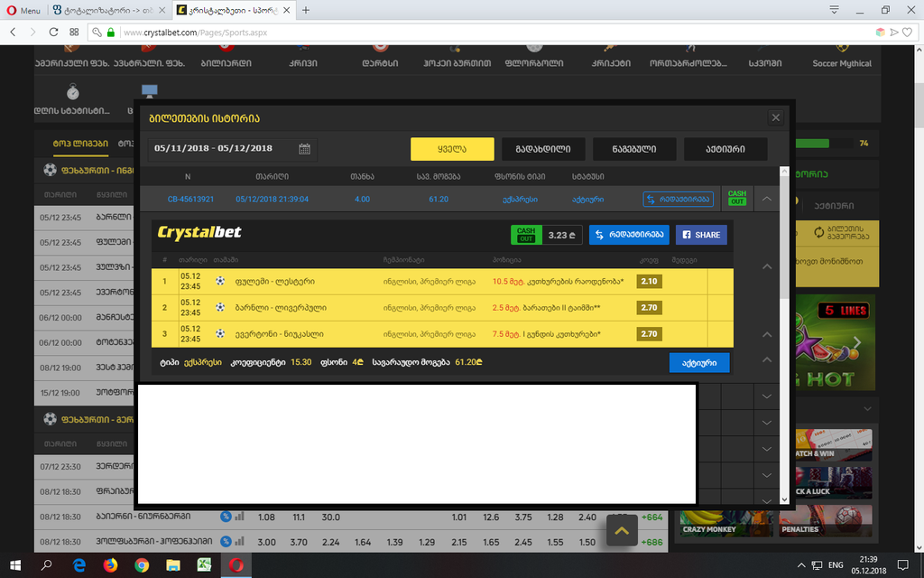The image size is (924, 578).
Task: Select the 'აქტიური' filter tab
Action: (x=725, y=149)
